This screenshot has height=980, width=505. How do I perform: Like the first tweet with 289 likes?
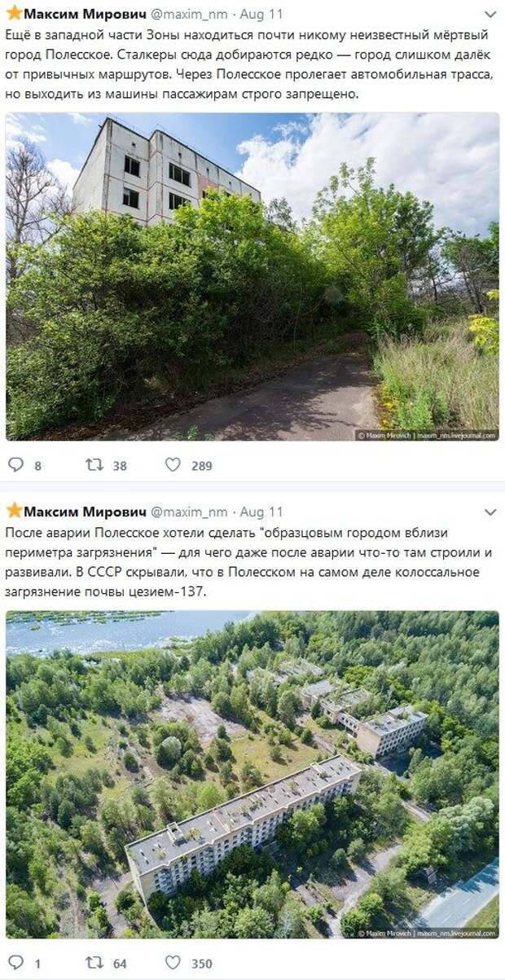[x=173, y=464]
